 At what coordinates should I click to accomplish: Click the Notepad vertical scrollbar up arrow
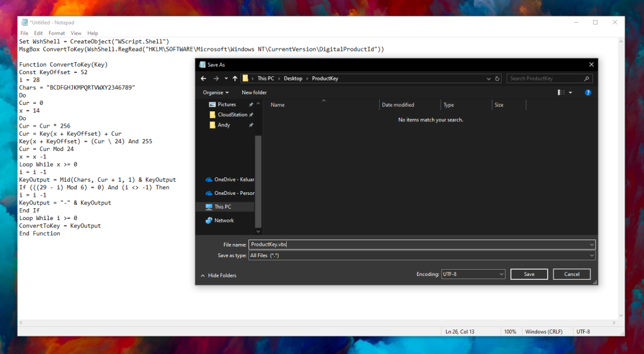click(x=621, y=41)
